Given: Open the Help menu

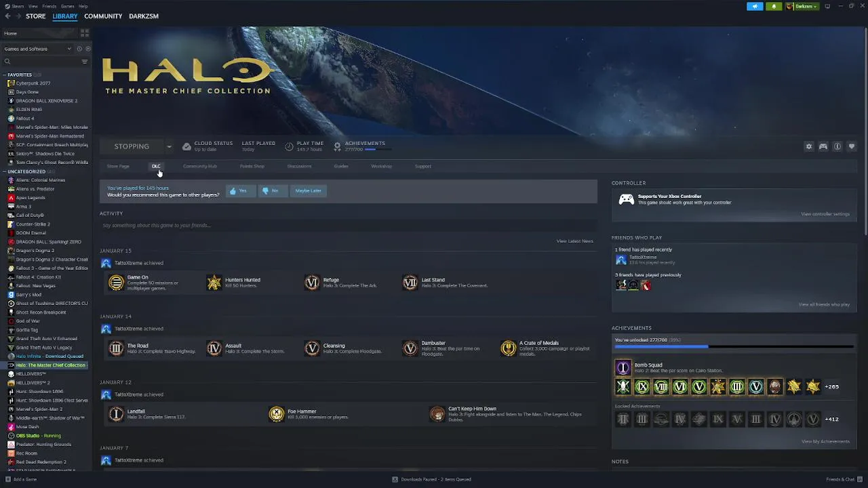Looking at the screenshot, I should [83, 6].
